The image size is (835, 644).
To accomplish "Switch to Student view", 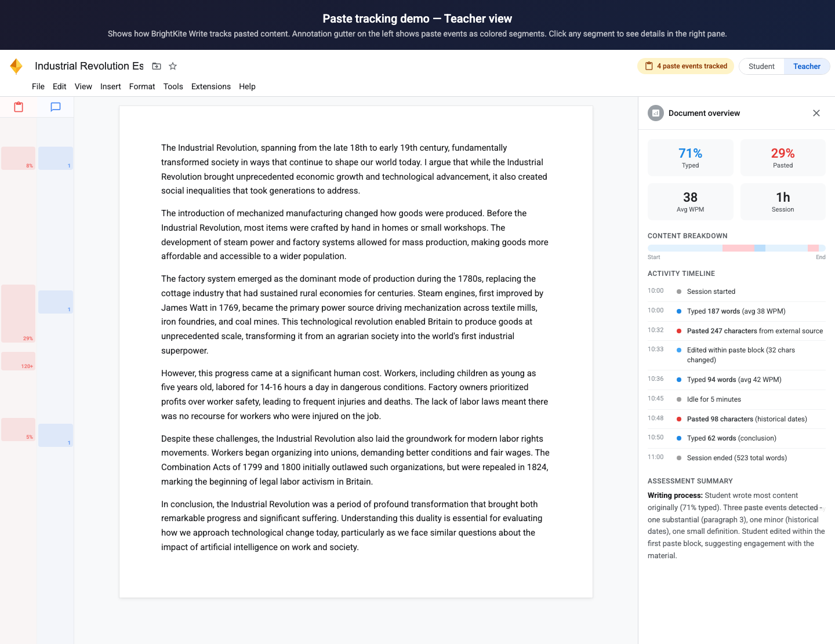I will tap(761, 66).
